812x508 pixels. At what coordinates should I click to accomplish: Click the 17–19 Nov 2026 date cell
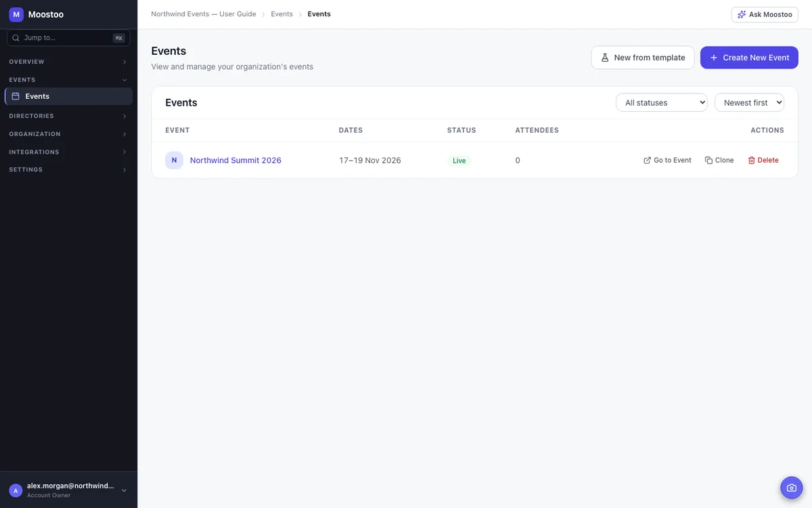(x=370, y=161)
